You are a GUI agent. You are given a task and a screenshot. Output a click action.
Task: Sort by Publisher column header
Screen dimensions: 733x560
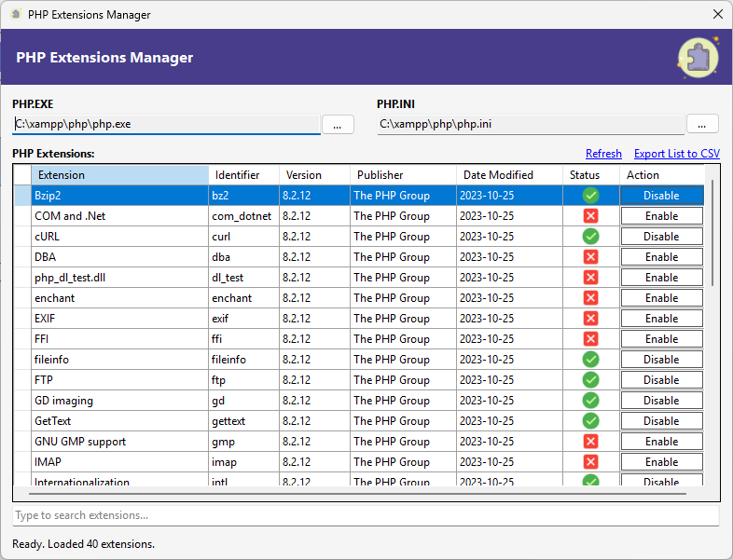click(403, 175)
